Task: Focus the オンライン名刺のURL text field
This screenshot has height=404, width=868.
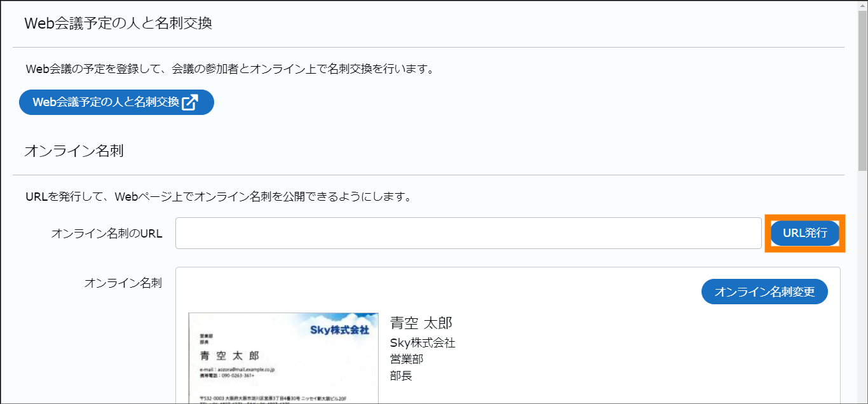Action: point(468,233)
